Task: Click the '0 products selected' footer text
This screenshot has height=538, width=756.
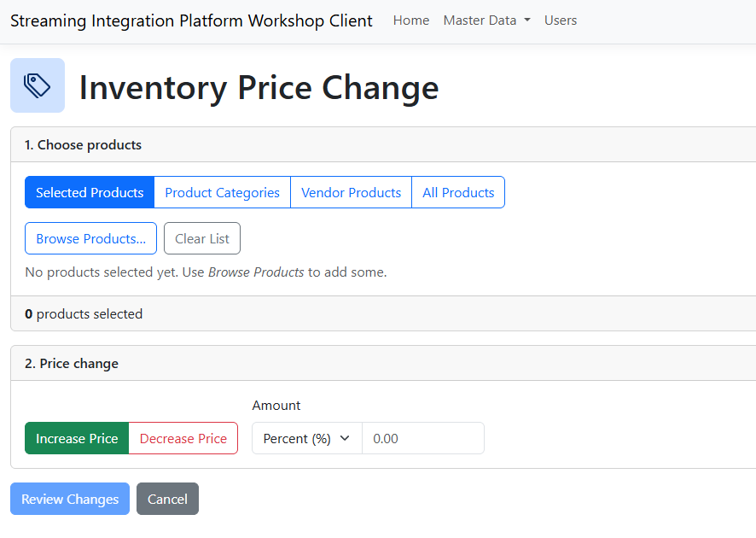Action: click(x=84, y=314)
